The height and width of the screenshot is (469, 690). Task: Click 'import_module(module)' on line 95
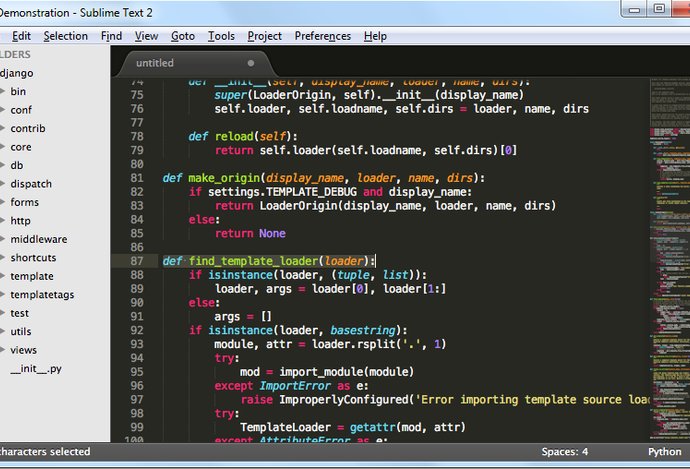(x=346, y=372)
